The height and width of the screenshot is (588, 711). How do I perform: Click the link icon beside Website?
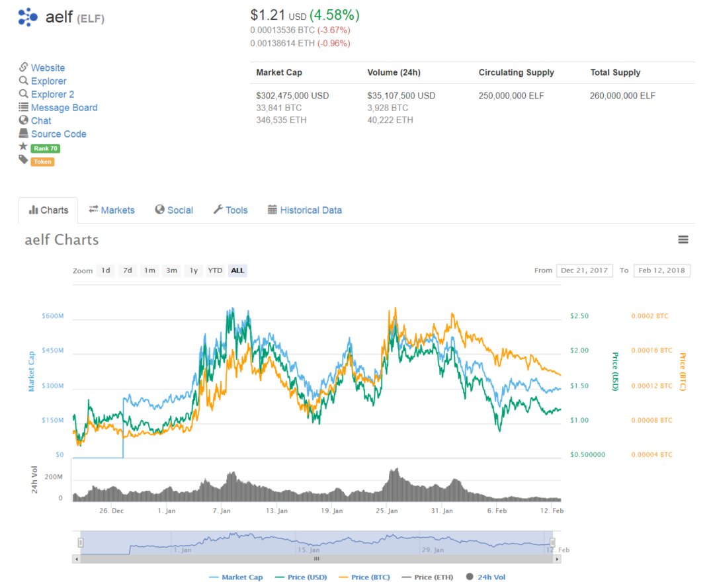point(24,67)
